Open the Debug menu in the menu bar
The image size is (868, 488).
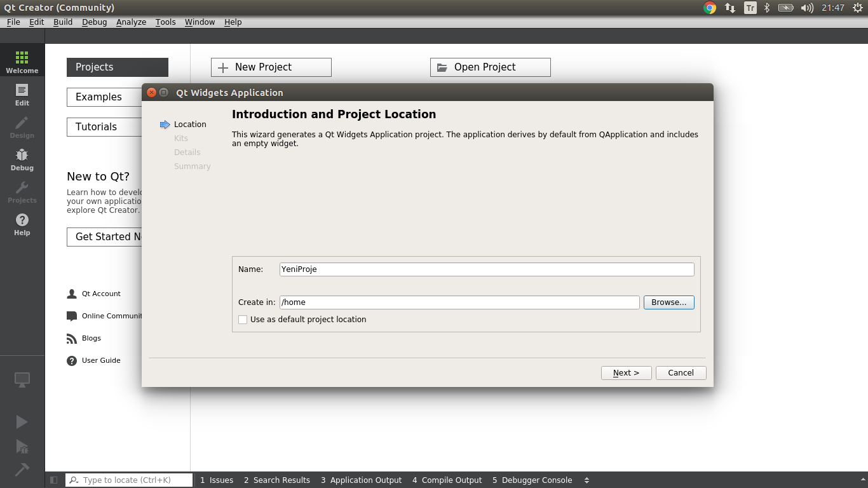(x=95, y=22)
